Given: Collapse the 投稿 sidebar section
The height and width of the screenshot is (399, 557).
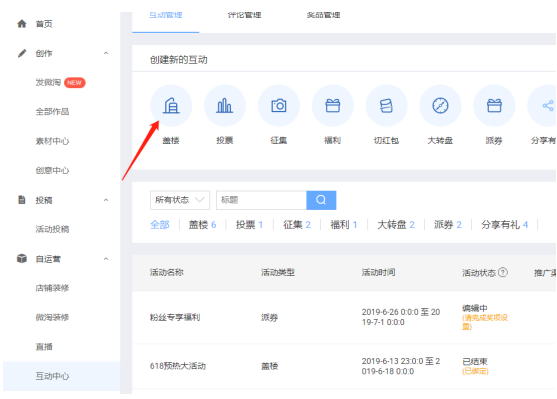Looking at the screenshot, I should tap(106, 200).
